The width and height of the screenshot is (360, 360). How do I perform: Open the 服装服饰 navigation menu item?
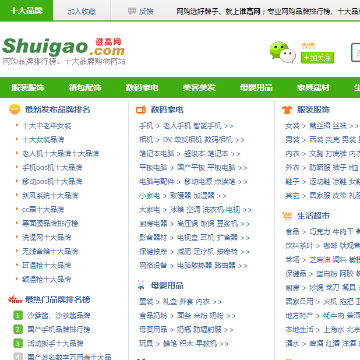click(x=28, y=88)
